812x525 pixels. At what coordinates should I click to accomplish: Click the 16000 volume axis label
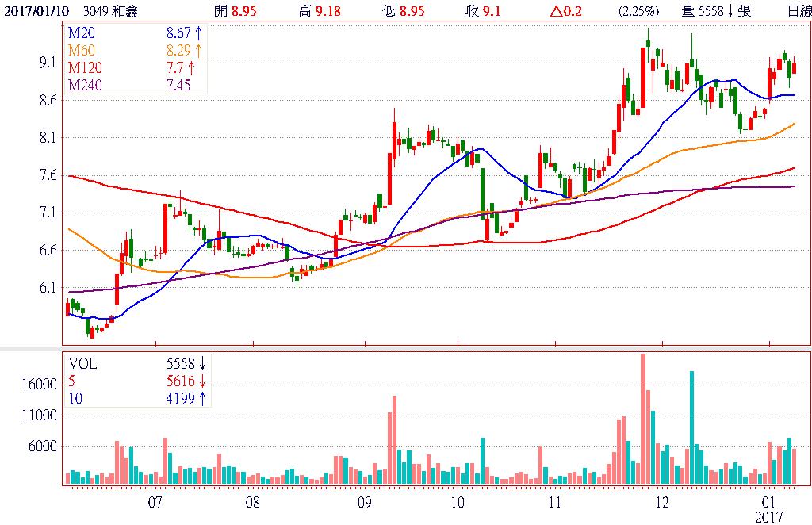click(x=40, y=384)
